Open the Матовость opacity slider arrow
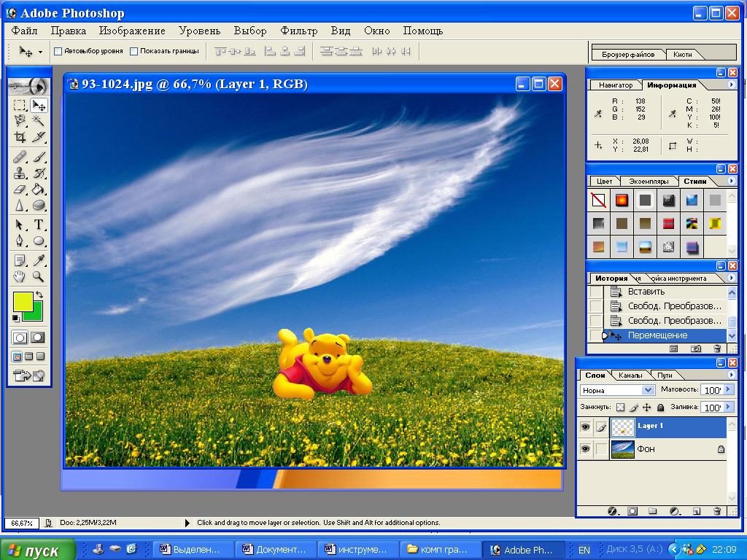This screenshot has height=560, width=747. (728, 389)
